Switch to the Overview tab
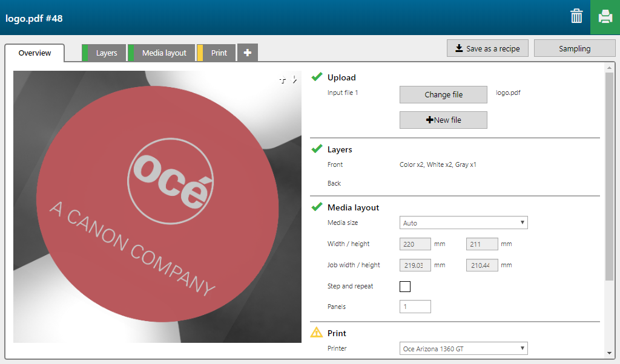620x364 pixels. 35,53
